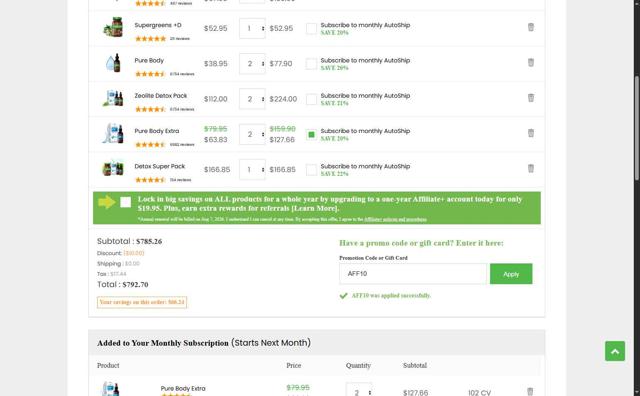Apply the promo code
This screenshot has width=640, height=396.
tap(511, 274)
